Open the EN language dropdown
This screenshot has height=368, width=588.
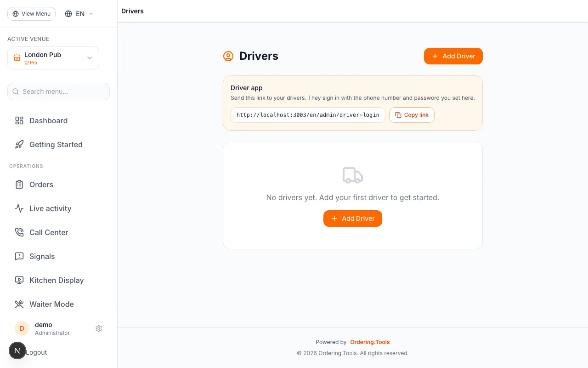point(79,14)
